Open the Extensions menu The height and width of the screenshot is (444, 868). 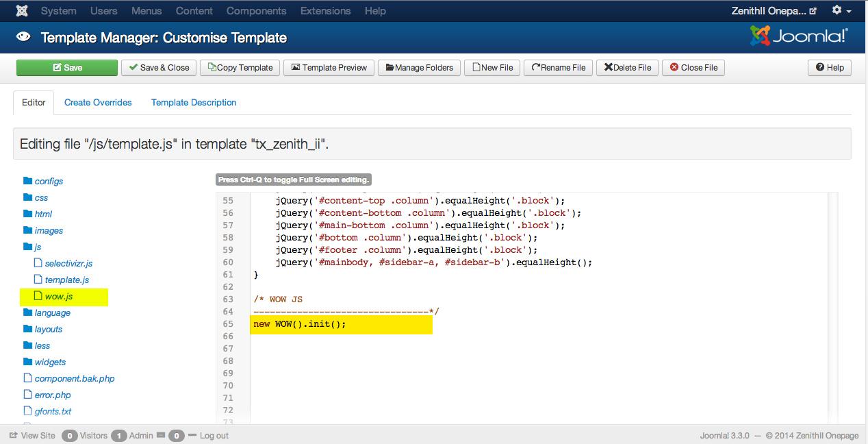pyautogui.click(x=325, y=11)
